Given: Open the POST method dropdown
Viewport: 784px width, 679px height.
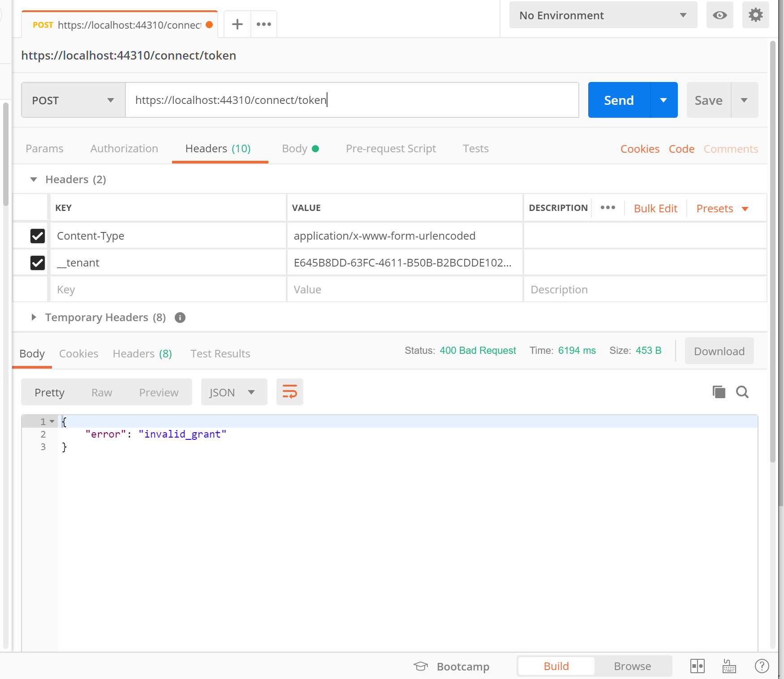Looking at the screenshot, I should click(x=73, y=100).
